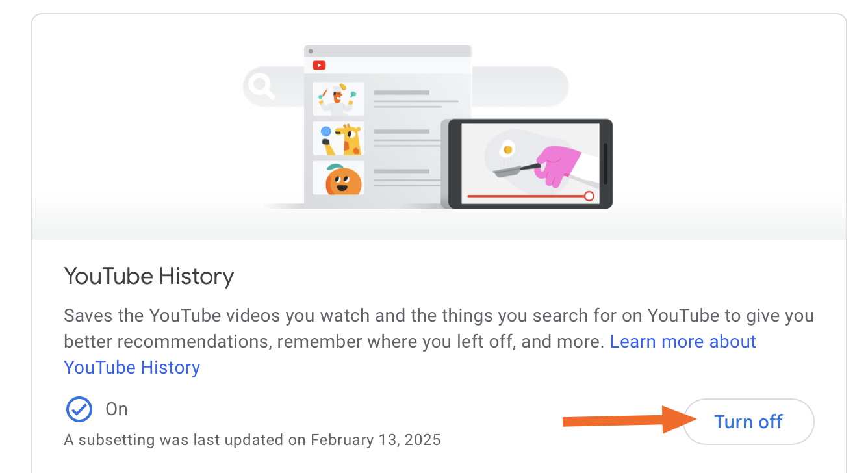Click the subsetting last updated date text

(252, 440)
